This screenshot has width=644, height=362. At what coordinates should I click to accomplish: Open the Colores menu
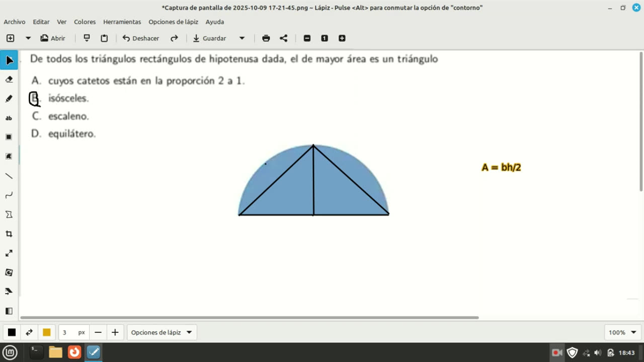click(x=85, y=22)
